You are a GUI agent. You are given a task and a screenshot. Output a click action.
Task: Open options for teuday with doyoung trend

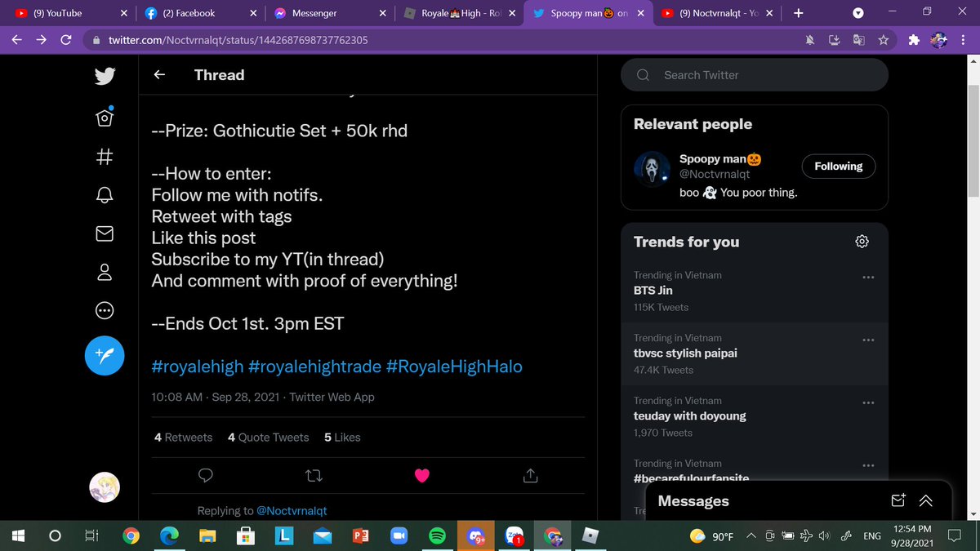click(x=868, y=402)
